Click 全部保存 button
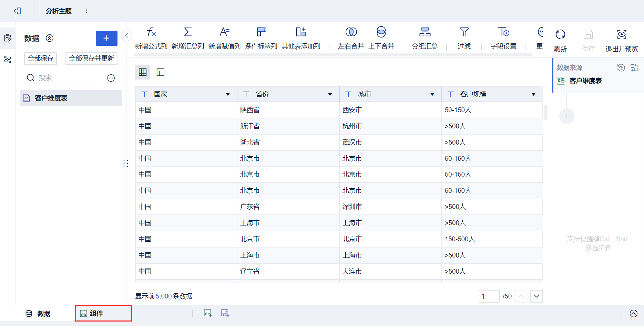The image size is (644, 326). [41, 59]
